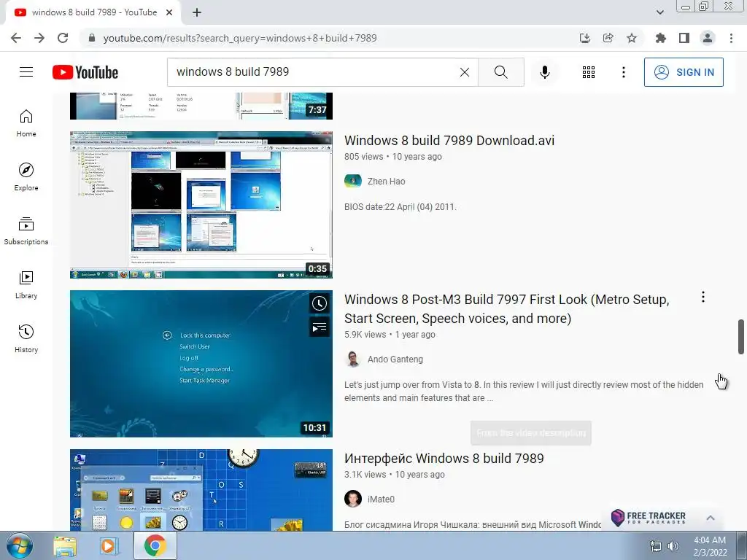747x560 pixels.
Task: Reload the current page
Action: click(x=63, y=38)
